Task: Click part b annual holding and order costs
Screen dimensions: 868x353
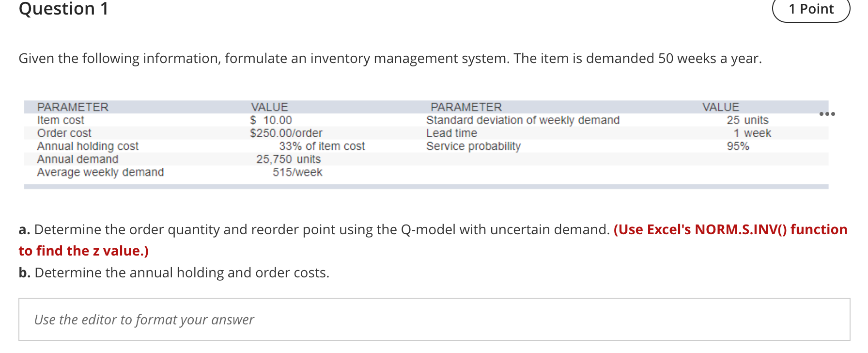Action: [173, 273]
